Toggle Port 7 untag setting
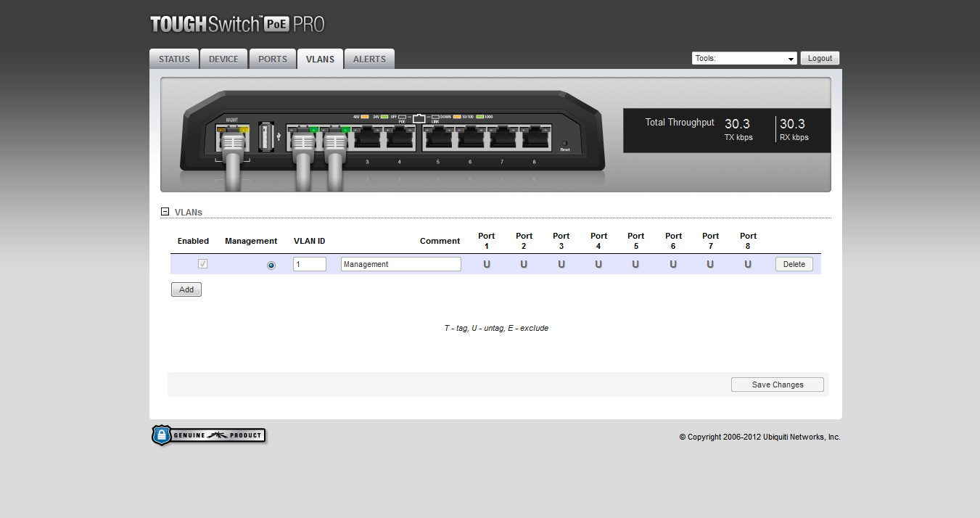This screenshot has height=518, width=980. coord(710,264)
